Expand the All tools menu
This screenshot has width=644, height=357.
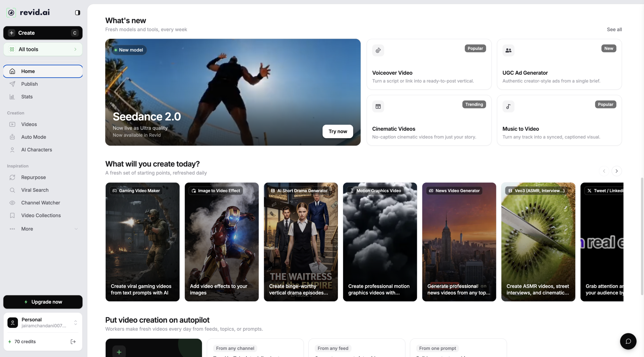point(43,49)
